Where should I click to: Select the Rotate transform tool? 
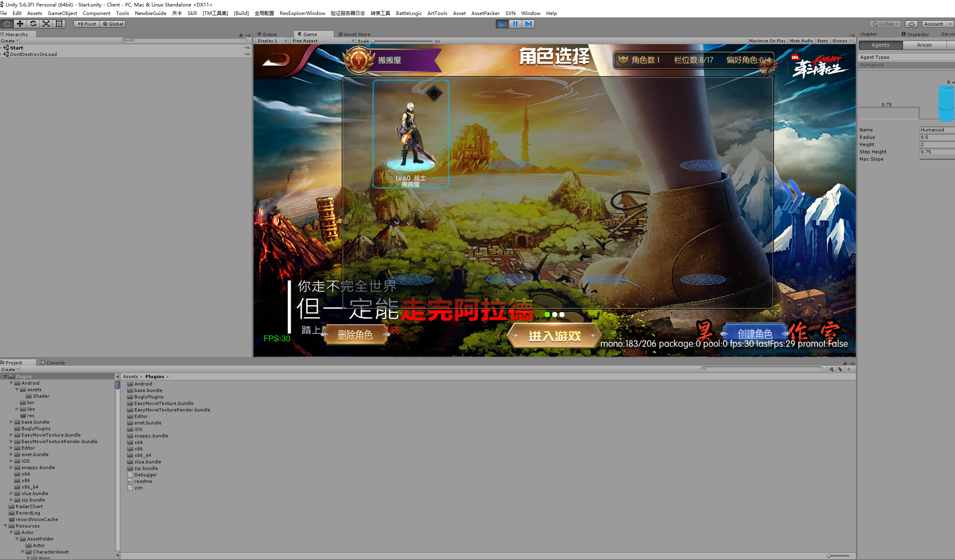pyautogui.click(x=33, y=24)
